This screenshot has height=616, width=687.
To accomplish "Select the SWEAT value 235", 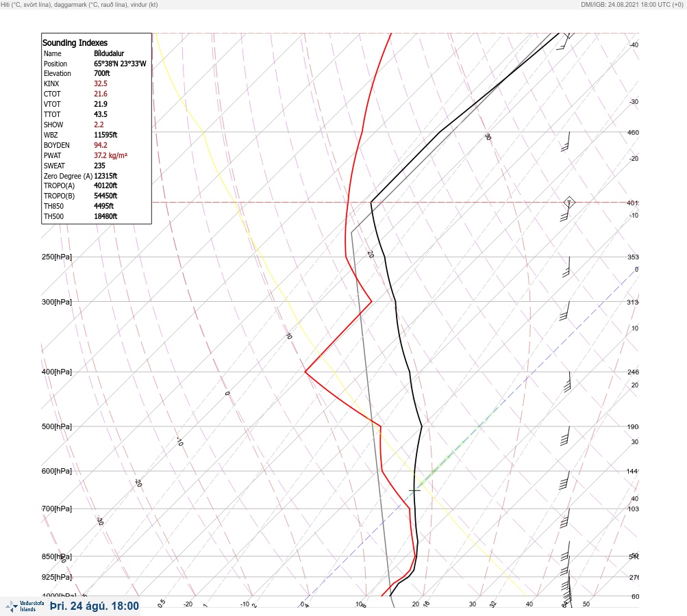I will (x=99, y=166).
